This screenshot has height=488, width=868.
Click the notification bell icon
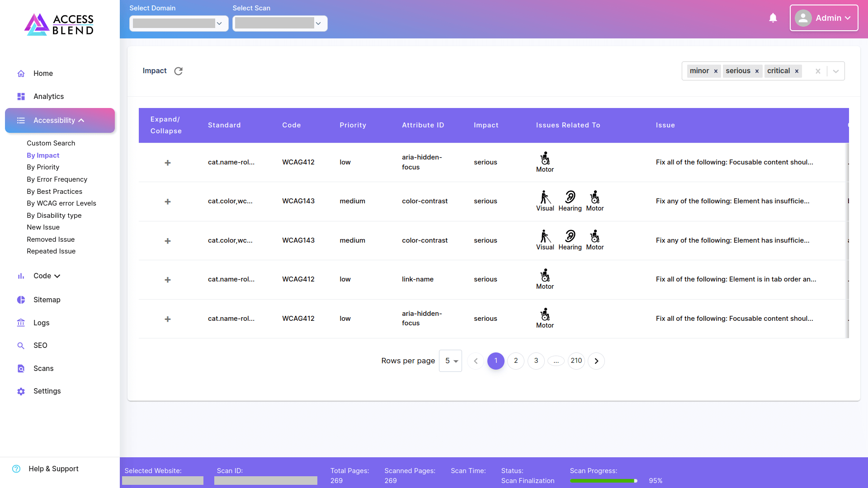tap(773, 18)
